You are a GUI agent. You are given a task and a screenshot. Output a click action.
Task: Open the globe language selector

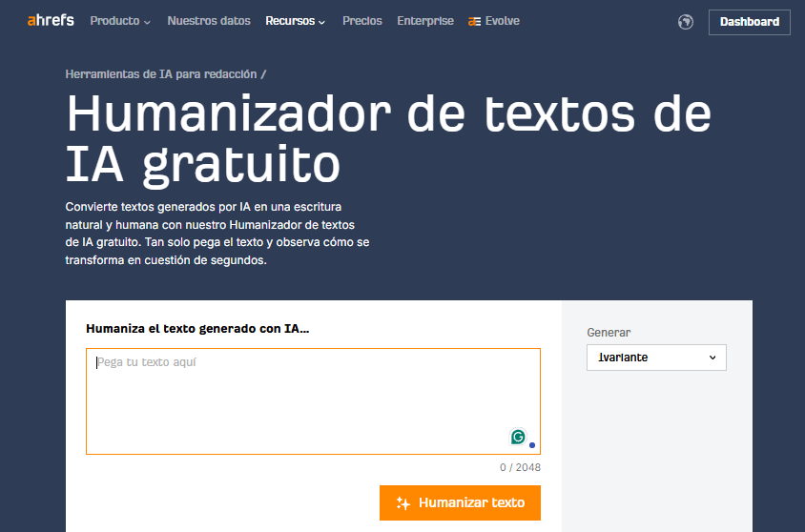coord(685,22)
